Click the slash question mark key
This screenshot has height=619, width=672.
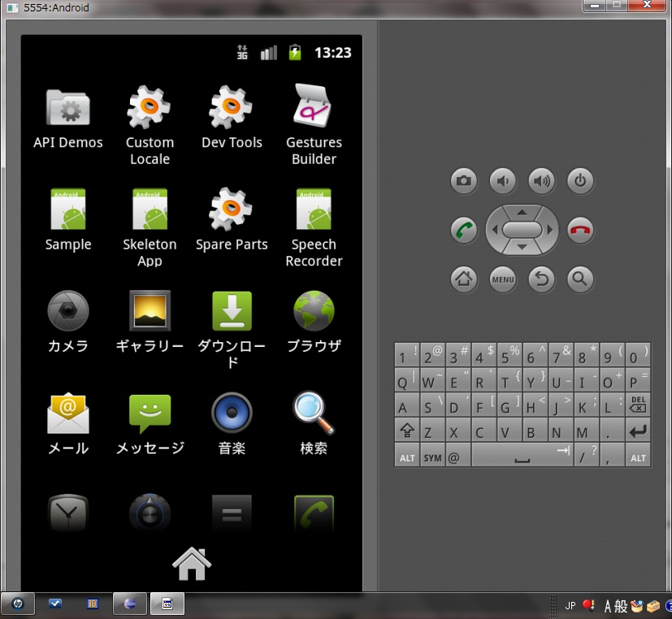[587, 455]
